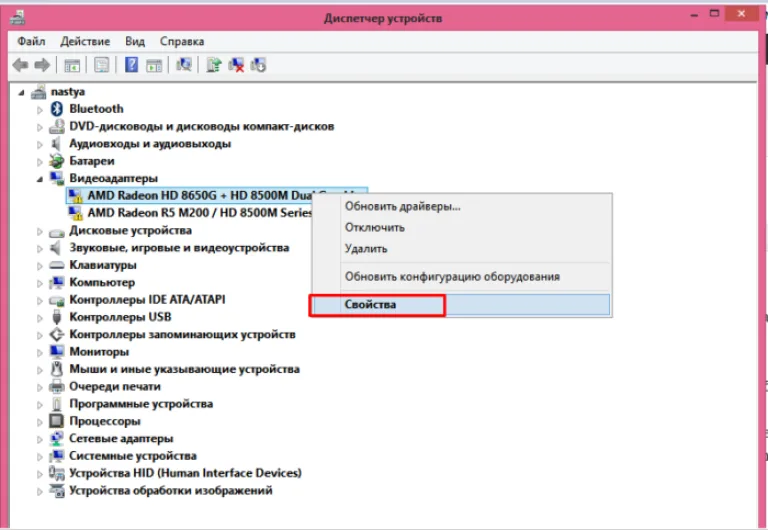This screenshot has width=768, height=530.
Task: Choose Обновить драйверы... in the context menu
Action: point(461,206)
